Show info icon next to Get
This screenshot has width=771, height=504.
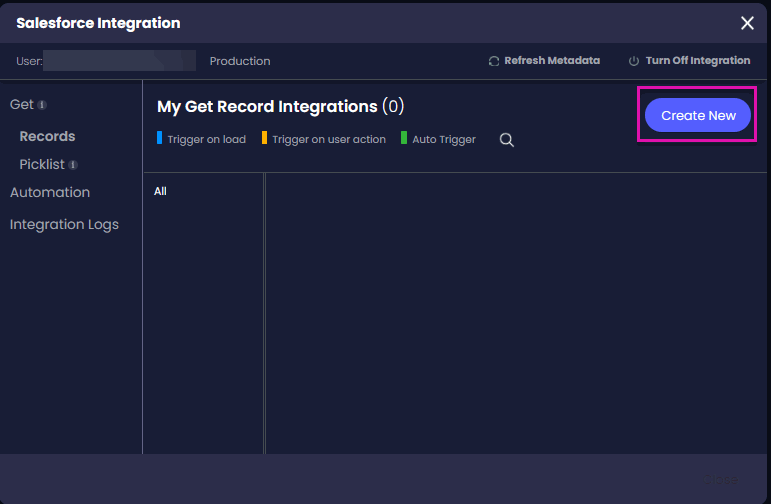42,105
